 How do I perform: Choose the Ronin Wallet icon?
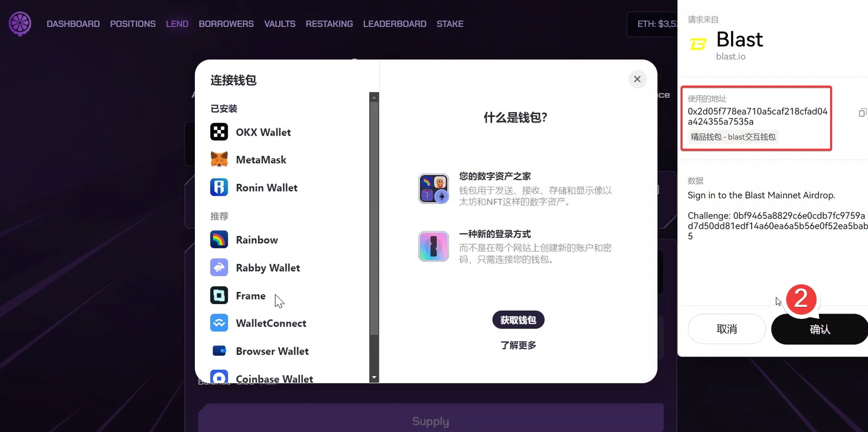pos(219,187)
